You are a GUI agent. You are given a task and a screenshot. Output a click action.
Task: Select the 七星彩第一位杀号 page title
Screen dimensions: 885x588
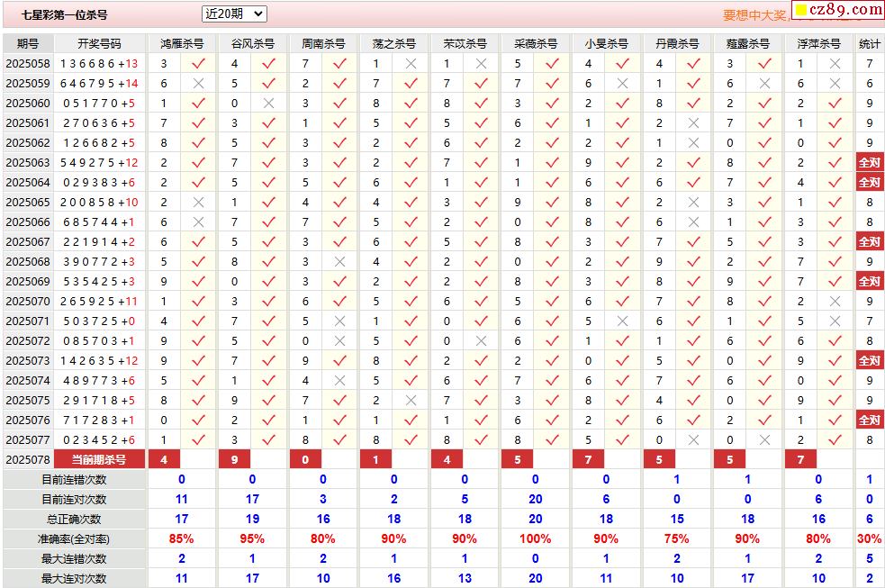[64, 14]
